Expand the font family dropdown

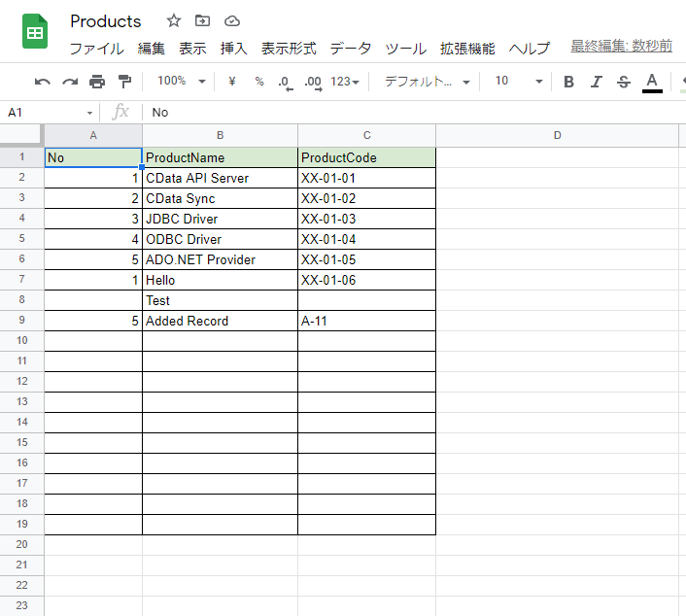[x=427, y=82]
